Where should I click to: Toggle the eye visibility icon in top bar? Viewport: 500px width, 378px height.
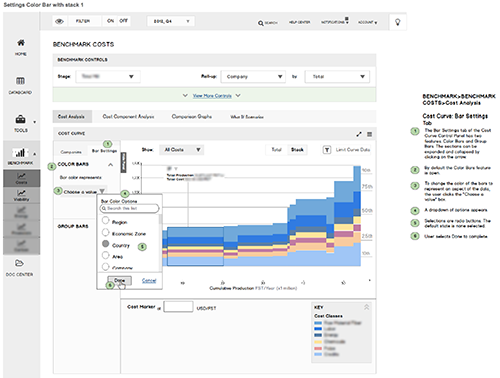point(59,21)
